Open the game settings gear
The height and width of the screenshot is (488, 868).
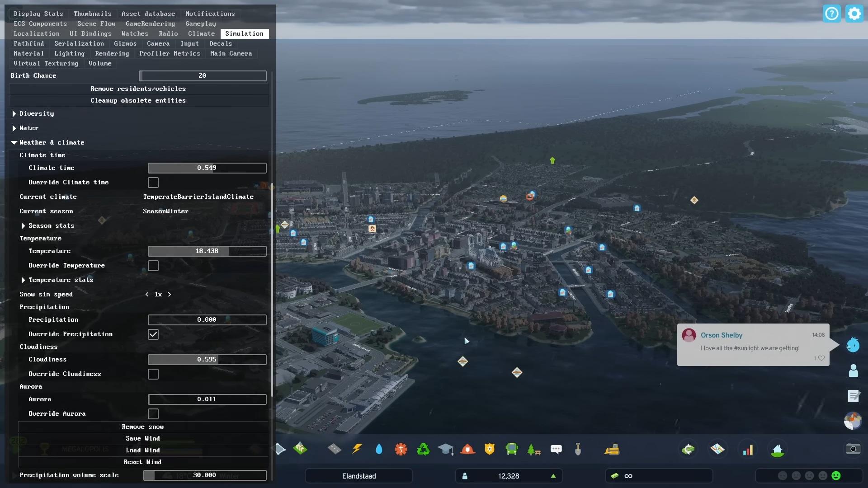(x=854, y=14)
